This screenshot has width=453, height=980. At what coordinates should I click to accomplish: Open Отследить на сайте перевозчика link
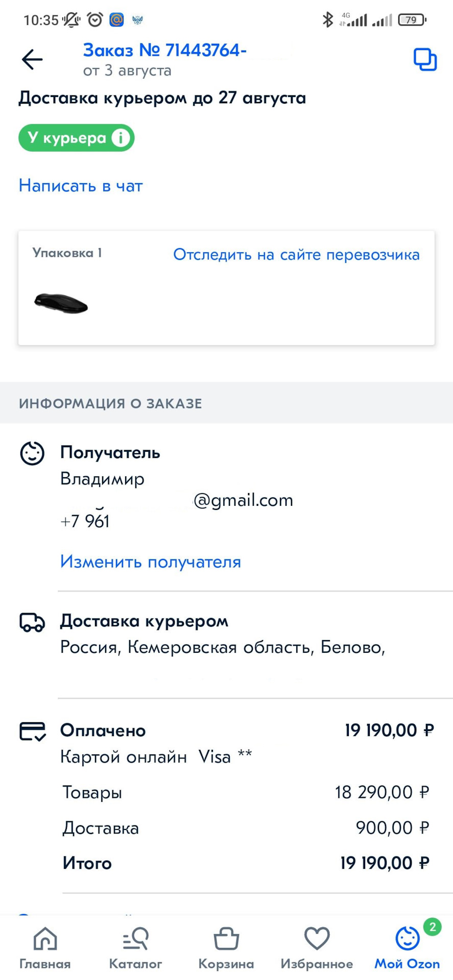pos(296,254)
